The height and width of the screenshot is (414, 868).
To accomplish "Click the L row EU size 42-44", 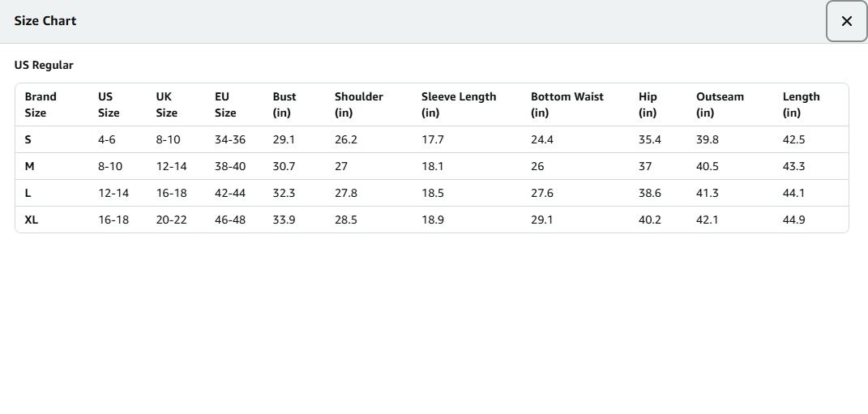I will tap(230, 193).
